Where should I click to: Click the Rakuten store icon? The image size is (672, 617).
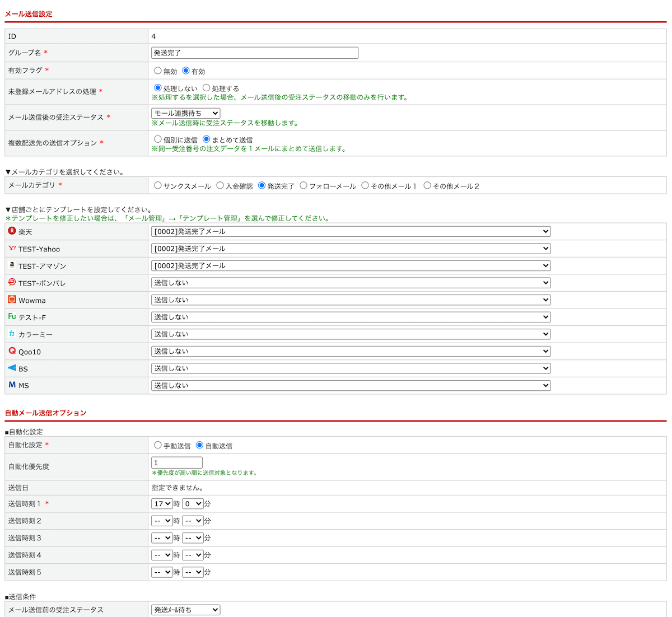pyautogui.click(x=12, y=231)
